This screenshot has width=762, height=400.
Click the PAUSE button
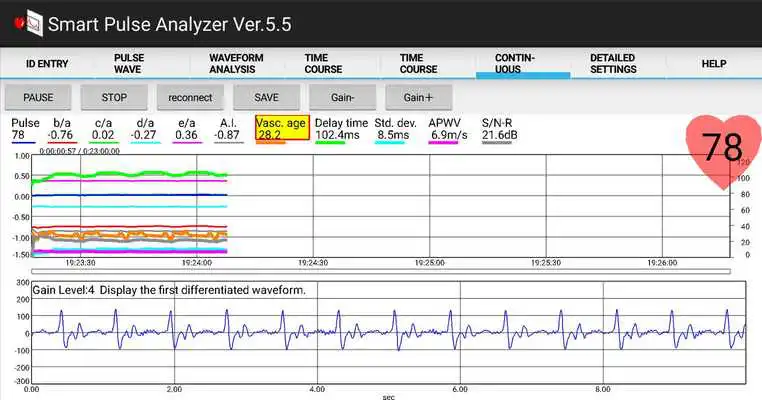(x=38, y=98)
